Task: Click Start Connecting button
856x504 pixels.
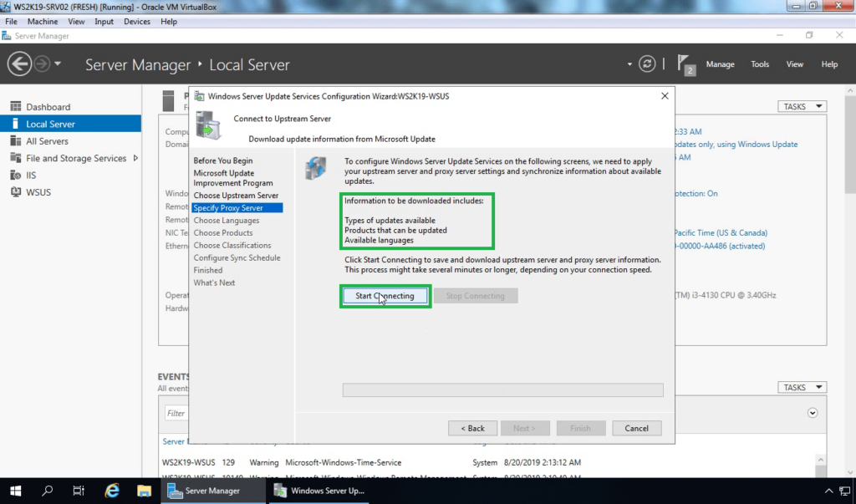Action: pos(385,296)
